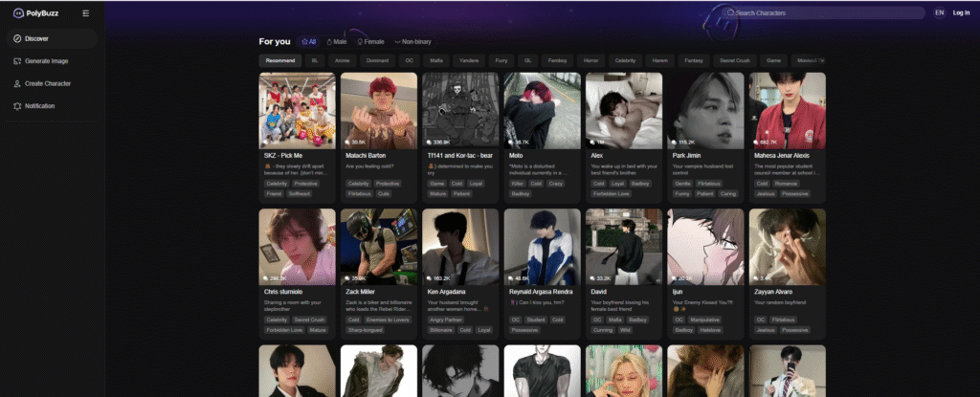
Task: Open the Mahesa Jenar Alexis image
Action: 788,111
